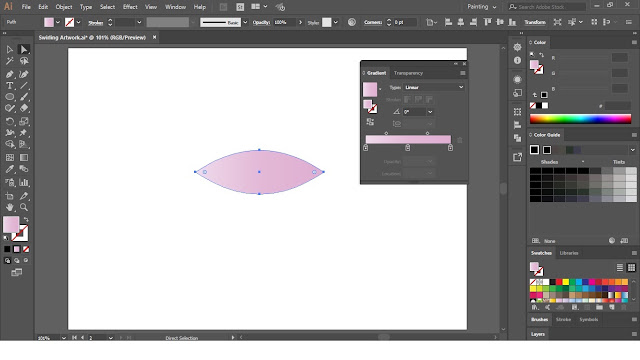The width and height of the screenshot is (640, 360).
Task: Select the Direct Selection tool
Action: (24, 49)
